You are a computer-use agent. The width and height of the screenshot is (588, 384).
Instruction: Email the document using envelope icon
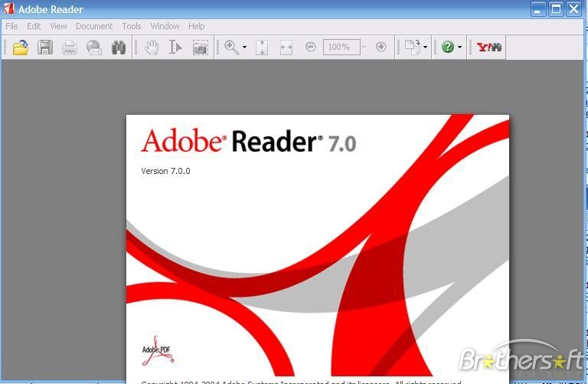coord(93,48)
